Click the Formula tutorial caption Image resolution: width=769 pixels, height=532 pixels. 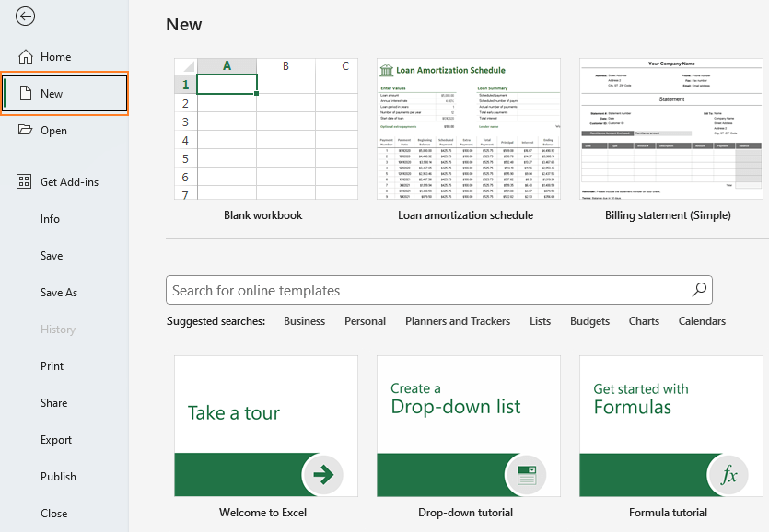pyautogui.click(x=668, y=513)
